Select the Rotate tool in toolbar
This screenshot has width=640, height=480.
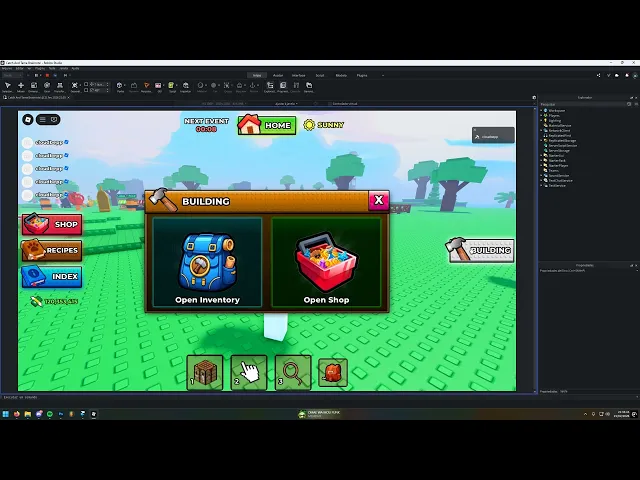47,85
